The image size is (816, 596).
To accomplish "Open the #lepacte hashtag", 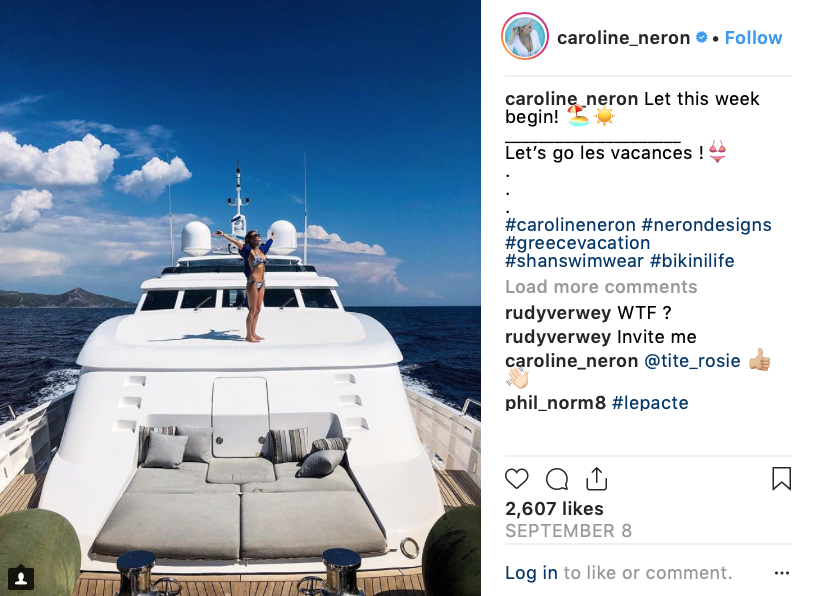I will 650,403.
